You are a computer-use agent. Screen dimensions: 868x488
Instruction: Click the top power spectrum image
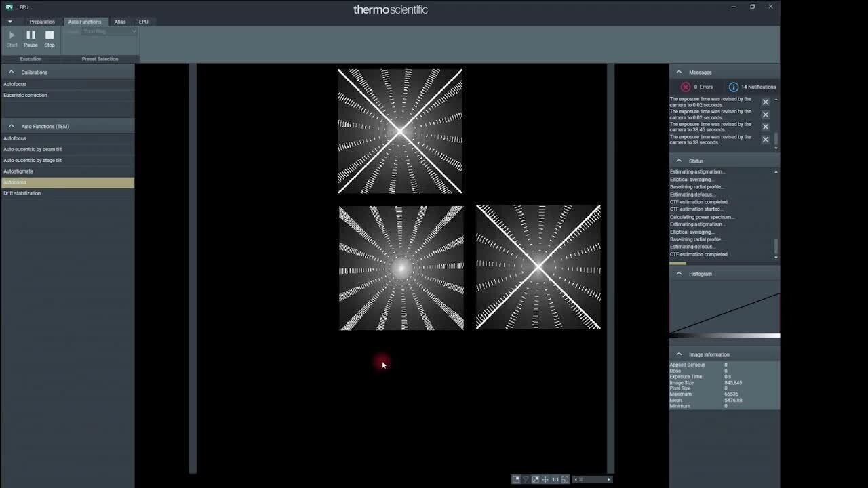(x=400, y=131)
